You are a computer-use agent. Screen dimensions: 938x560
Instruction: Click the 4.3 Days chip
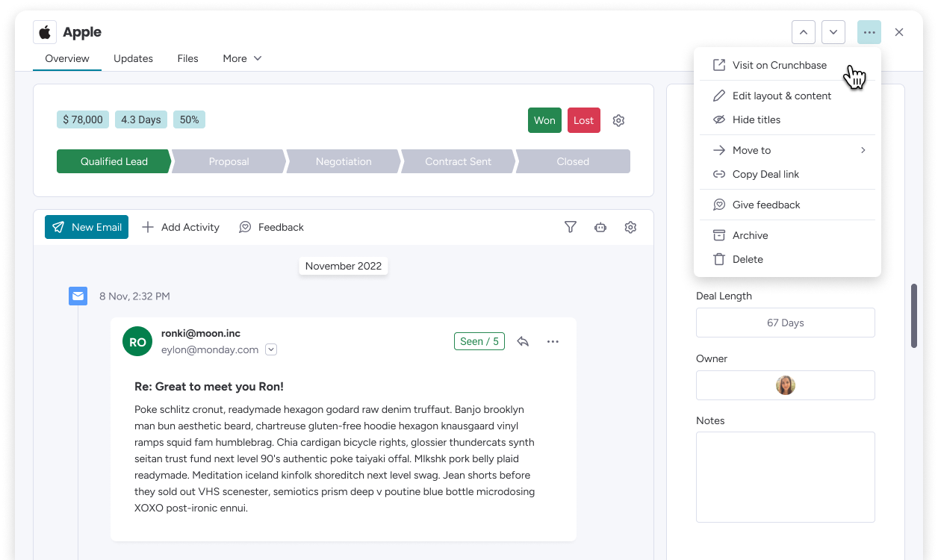[141, 119]
